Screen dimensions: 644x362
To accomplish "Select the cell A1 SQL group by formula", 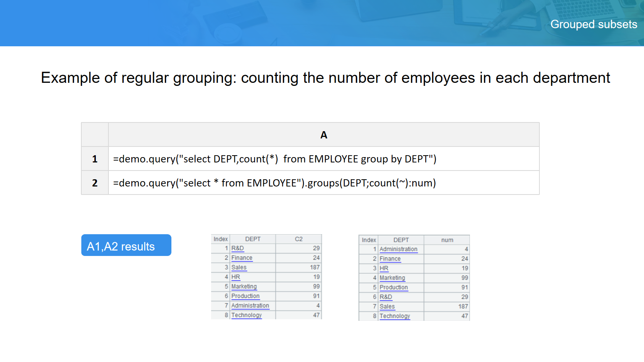I will [274, 159].
